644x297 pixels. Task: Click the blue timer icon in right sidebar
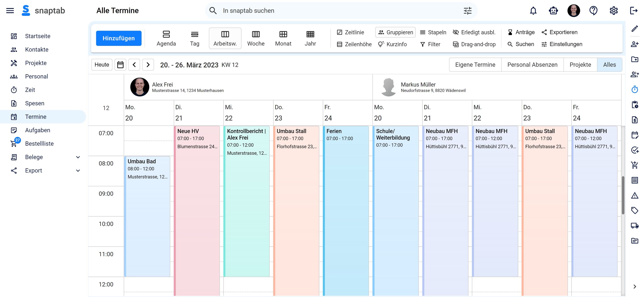pos(635,89)
